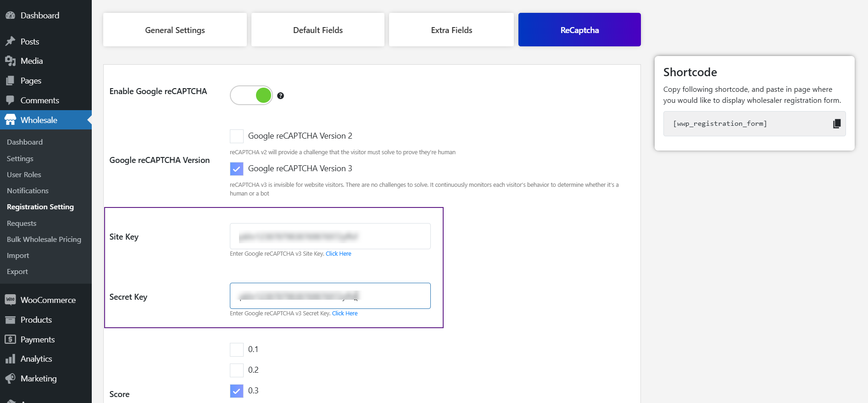This screenshot has height=403, width=868.
Task: Select the 0.1 score checkbox
Action: (x=237, y=350)
